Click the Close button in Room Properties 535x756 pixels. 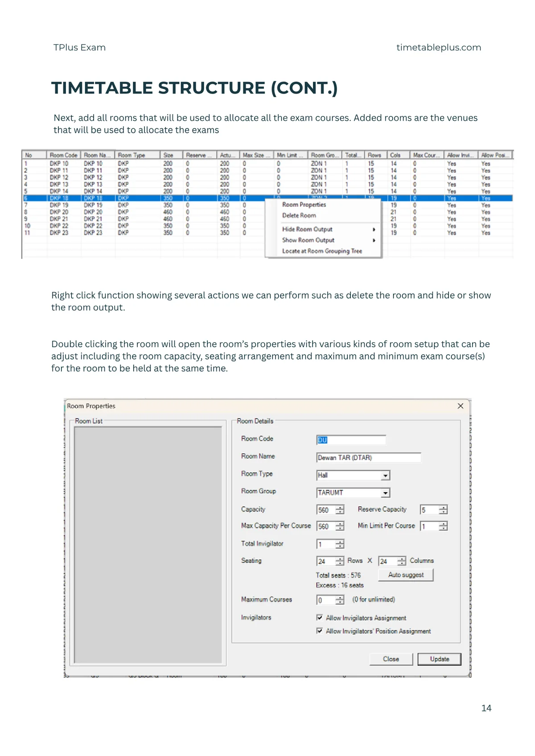coord(391,659)
